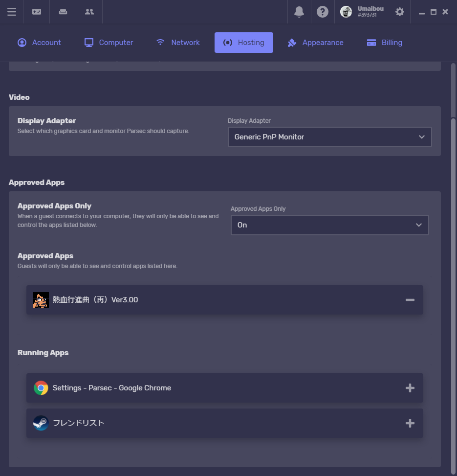Open notifications bell

[x=299, y=12]
